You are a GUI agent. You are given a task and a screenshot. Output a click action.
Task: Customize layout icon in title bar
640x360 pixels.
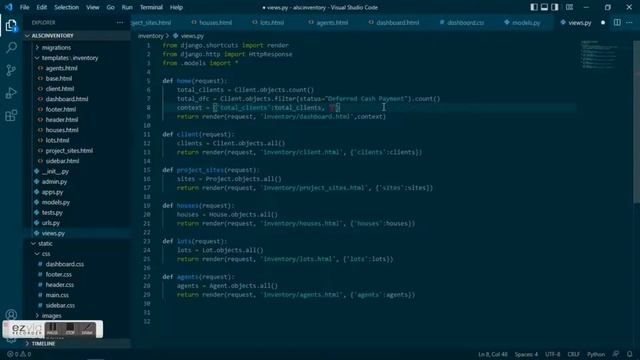[569, 7]
